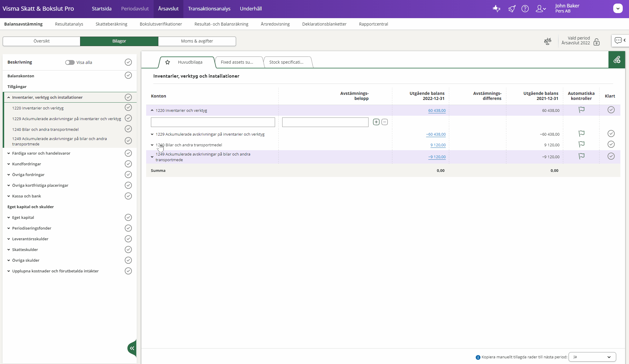Collapse sidebar with double arrow icon
629x364 pixels.
click(x=132, y=348)
